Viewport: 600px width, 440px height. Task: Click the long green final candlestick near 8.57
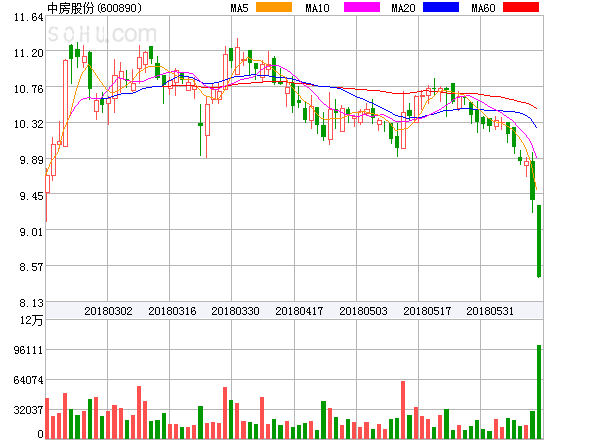pos(539,241)
